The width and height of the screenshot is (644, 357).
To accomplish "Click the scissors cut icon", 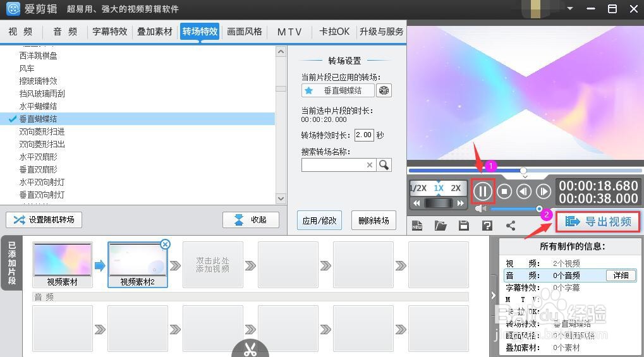I will pyautogui.click(x=250, y=349).
